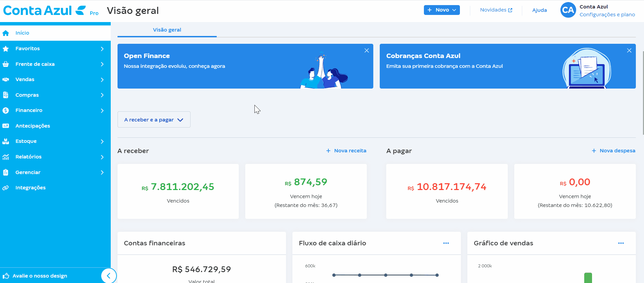Close the Open Finance banner
Screen dimensions: 644x283
point(366,51)
